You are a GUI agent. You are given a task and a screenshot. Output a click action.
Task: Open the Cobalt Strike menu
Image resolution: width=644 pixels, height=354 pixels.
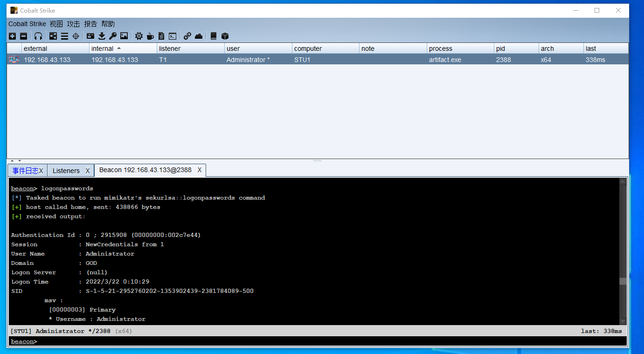pyautogui.click(x=27, y=24)
